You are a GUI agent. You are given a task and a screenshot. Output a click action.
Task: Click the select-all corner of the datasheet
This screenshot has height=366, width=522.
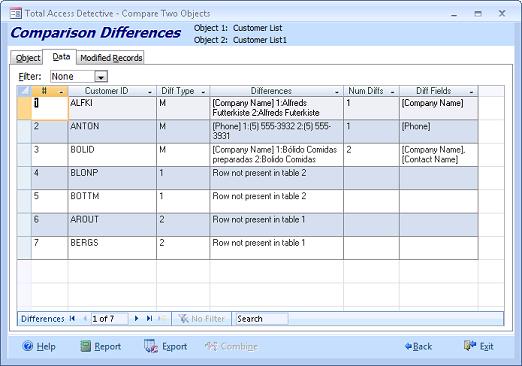click(24, 91)
